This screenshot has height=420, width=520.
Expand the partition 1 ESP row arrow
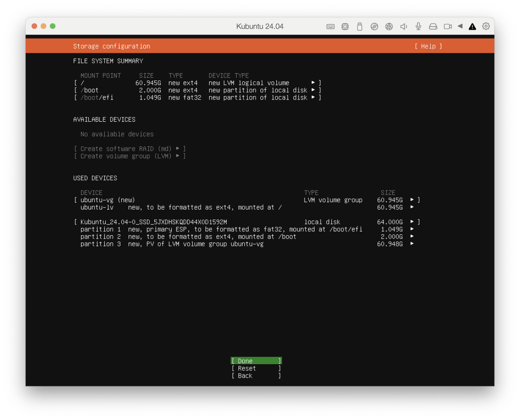point(412,229)
